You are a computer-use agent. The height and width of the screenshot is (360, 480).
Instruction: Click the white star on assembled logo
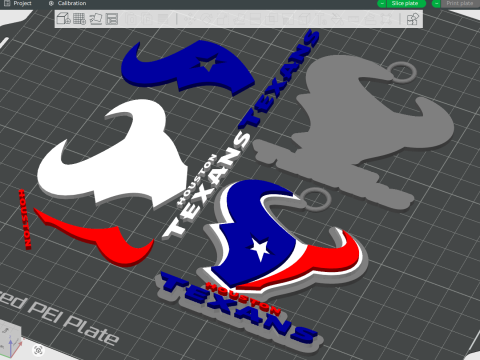click(x=260, y=249)
